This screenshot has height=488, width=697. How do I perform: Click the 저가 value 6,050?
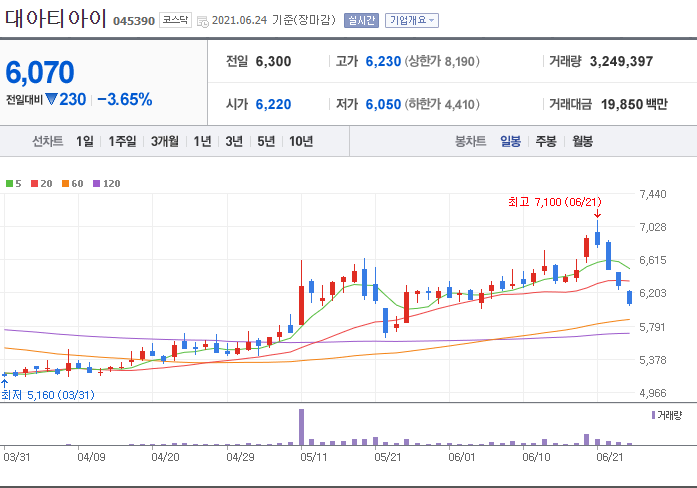pyautogui.click(x=383, y=104)
